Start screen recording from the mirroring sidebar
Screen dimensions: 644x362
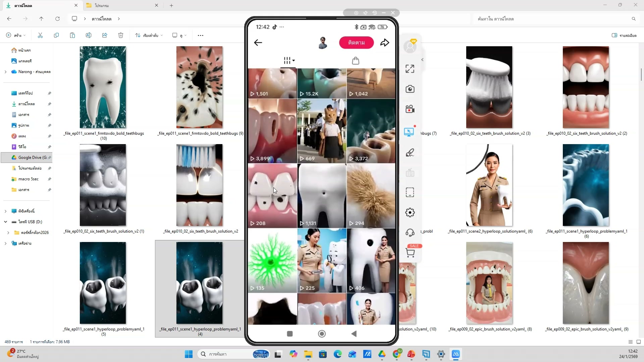click(x=410, y=109)
